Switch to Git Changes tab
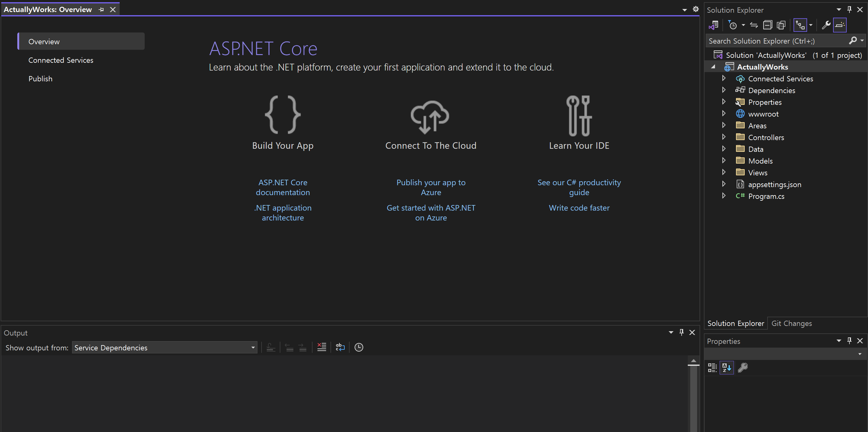 point(792,323)
